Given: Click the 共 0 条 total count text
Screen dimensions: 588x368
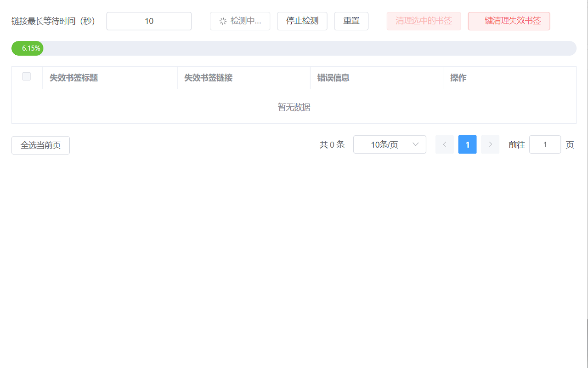Looking at the screenshot, I should (332, 144).
